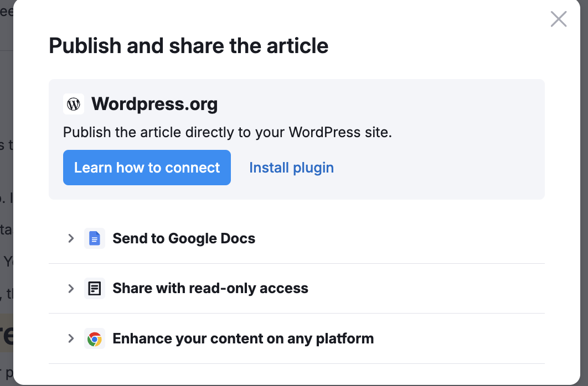Image resolution: width=588 pixels, height=386 pixels.
Task: Expand the Send to Google Docs chevron
Action: [71, 238]
